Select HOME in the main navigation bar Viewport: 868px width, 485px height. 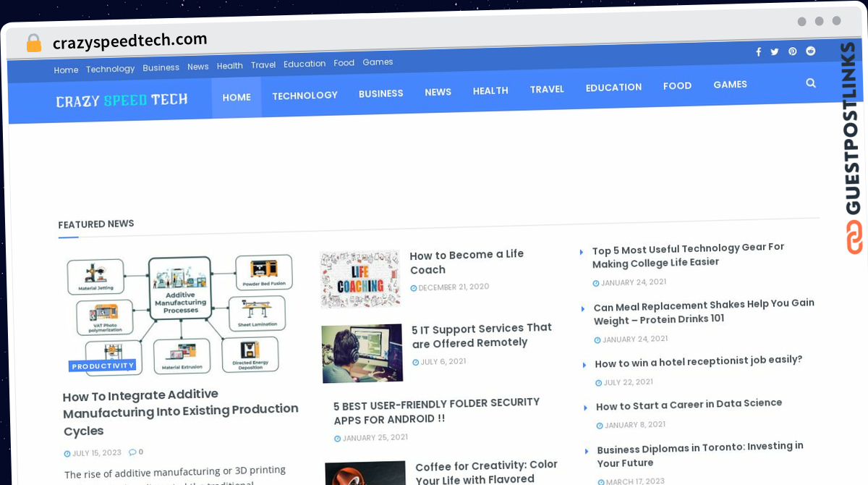[x=237, y=97]
